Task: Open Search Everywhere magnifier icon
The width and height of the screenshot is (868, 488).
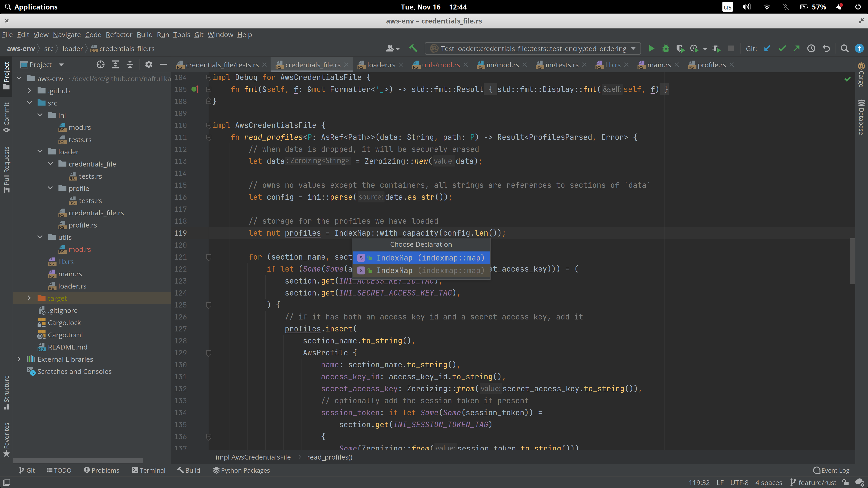Action: [x=844, y=49]
